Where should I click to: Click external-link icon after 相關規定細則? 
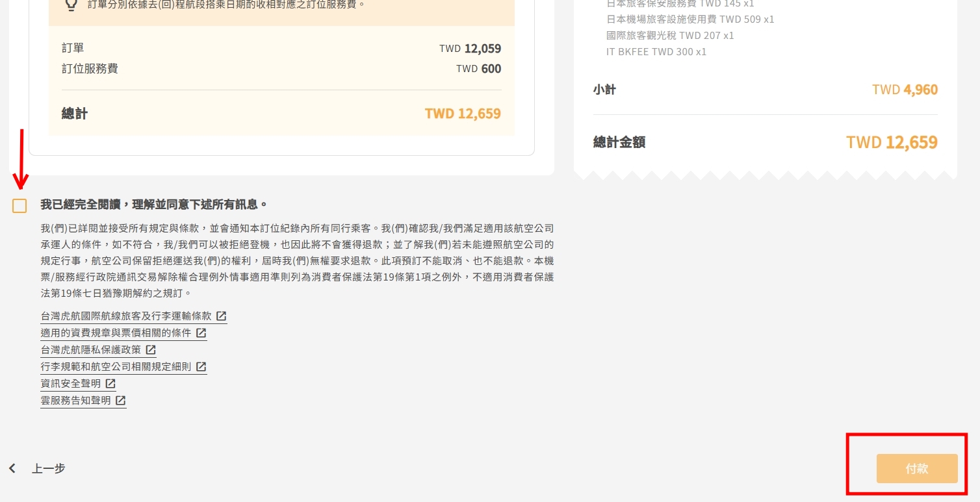point(201,367)
